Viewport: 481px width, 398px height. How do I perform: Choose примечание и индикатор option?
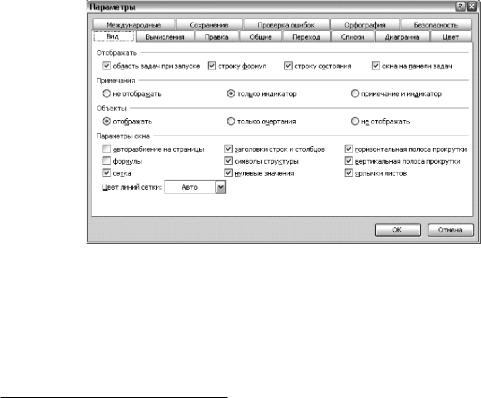pyautogui.click(x=355, y=94)
